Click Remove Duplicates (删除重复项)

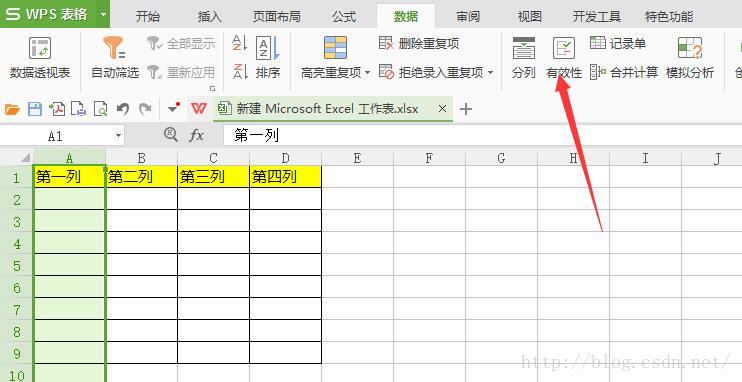(419, 44)
